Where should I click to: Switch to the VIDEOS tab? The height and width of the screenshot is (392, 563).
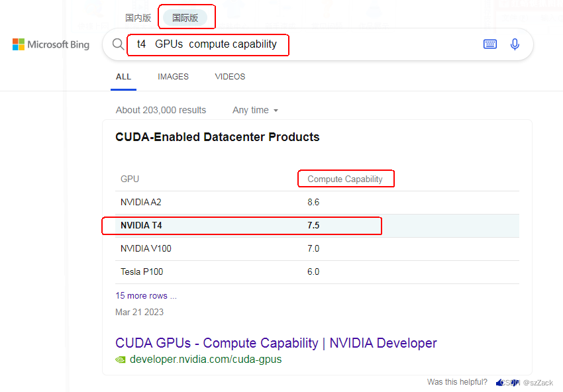pos(230,76)
